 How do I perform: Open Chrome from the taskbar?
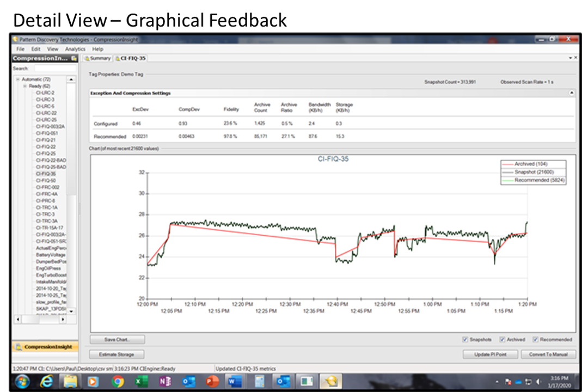point(117,382)
